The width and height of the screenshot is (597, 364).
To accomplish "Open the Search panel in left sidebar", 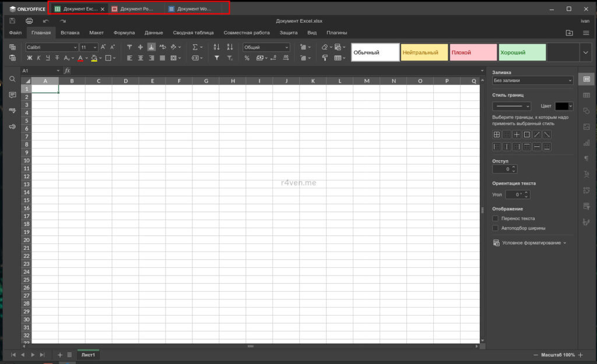I will [x=12, y=79].
